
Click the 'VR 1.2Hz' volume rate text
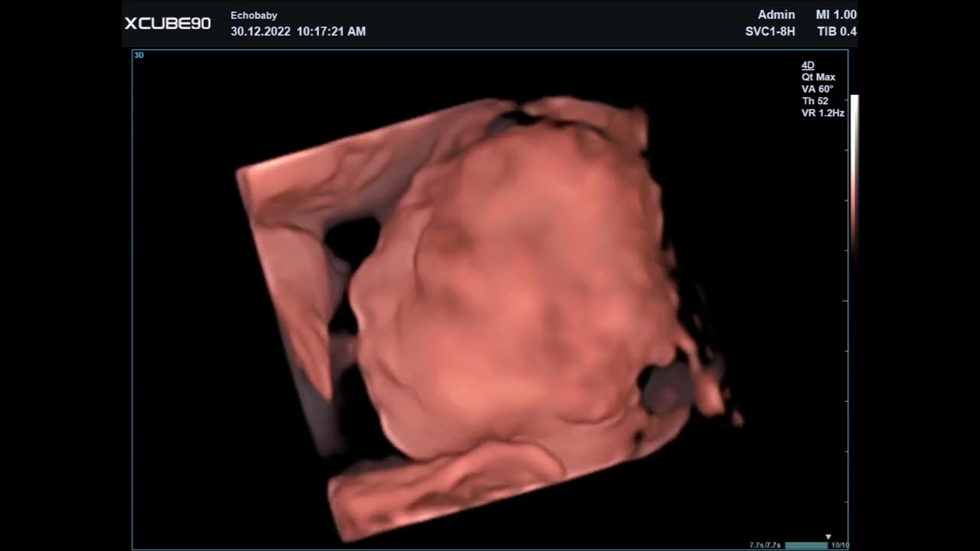pyautogui.click(x=823, y=113)
